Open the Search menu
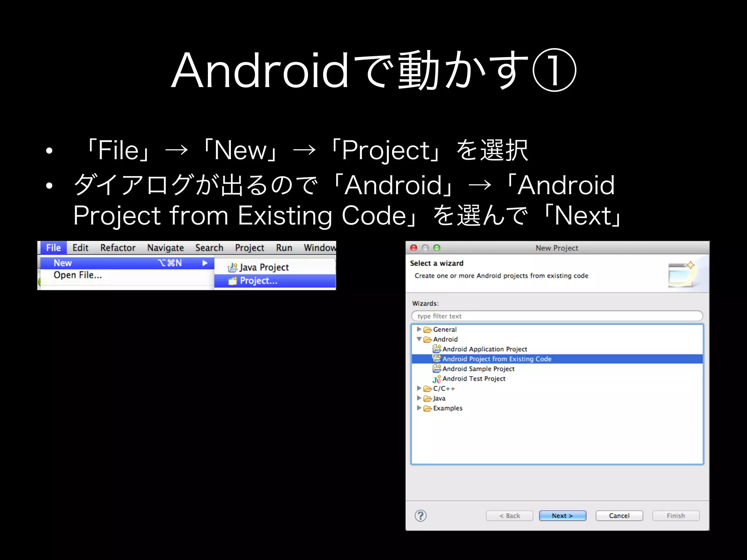This screenshot has height=560, width=747. (x=209, y=248)
